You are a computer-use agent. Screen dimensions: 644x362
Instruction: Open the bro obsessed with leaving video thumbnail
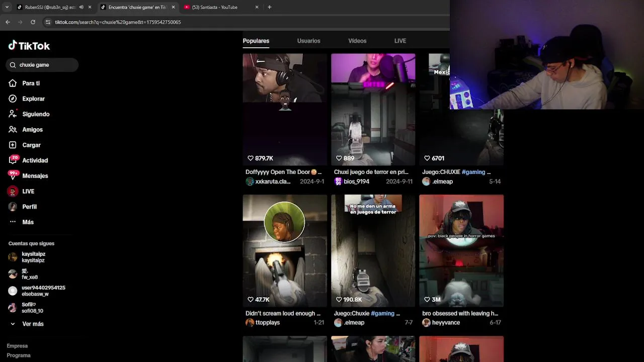461,250
